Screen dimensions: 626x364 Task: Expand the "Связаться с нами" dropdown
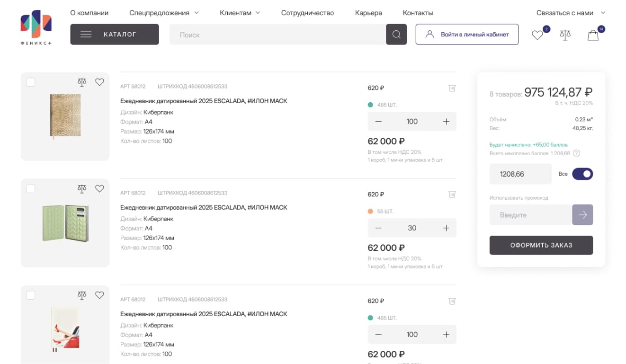point(571,13)
